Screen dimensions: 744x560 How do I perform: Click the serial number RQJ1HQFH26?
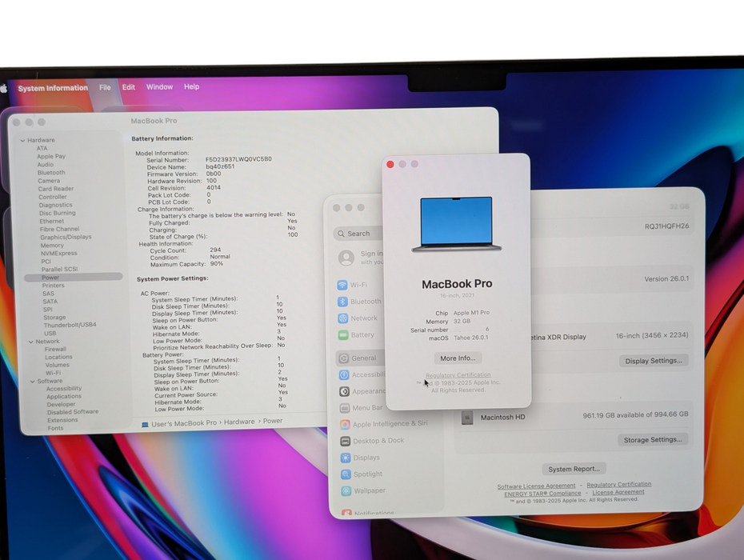coord(666,226)
